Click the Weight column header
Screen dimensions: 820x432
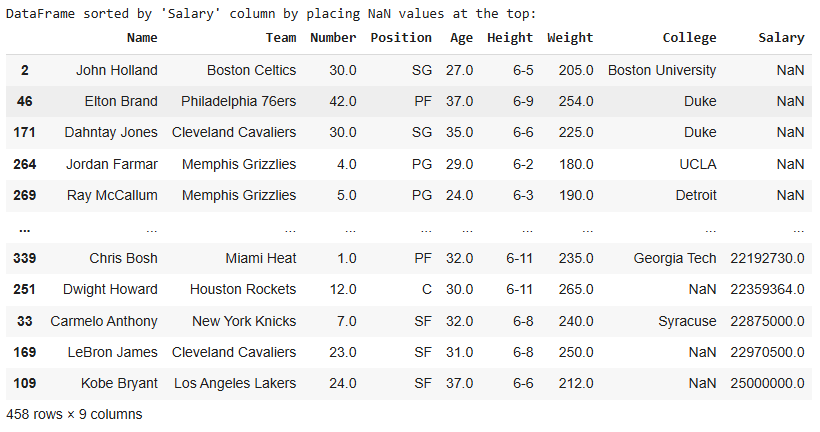(x=570, y=38)
